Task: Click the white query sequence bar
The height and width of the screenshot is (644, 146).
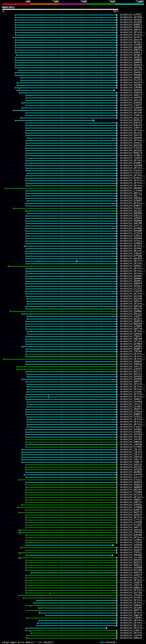Action: [x=60, y=10]
